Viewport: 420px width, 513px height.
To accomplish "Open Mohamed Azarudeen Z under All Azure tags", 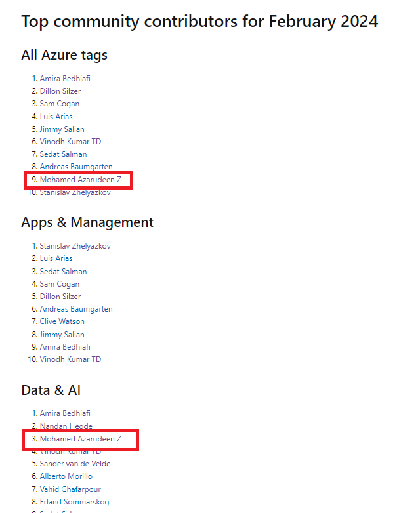I will (81, 180).
